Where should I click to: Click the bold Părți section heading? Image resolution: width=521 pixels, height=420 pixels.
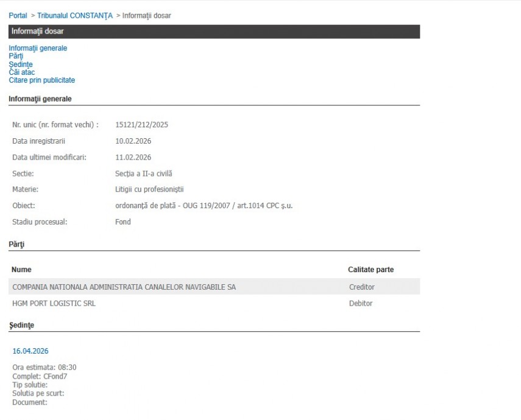point(16,244)
